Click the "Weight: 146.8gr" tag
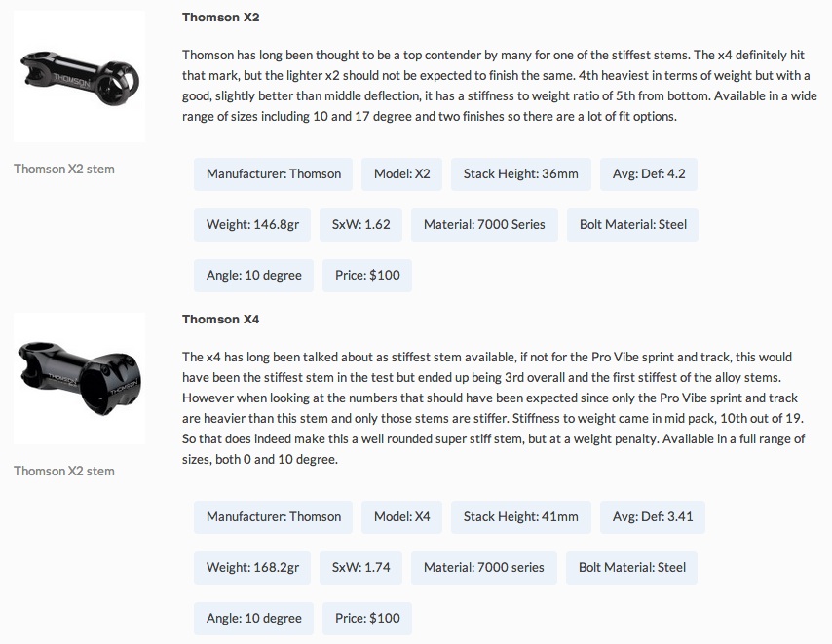Viewport: 832px width, 644px height. click(x=252, y=225)
